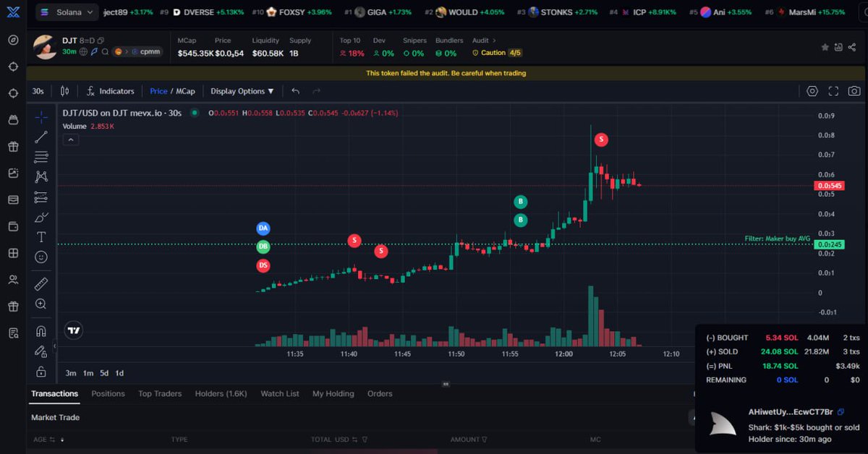The width and height of the screenshot is (868, 454).
Task: Toggle stay in drawing mode
Action: (x=41, y=351)
